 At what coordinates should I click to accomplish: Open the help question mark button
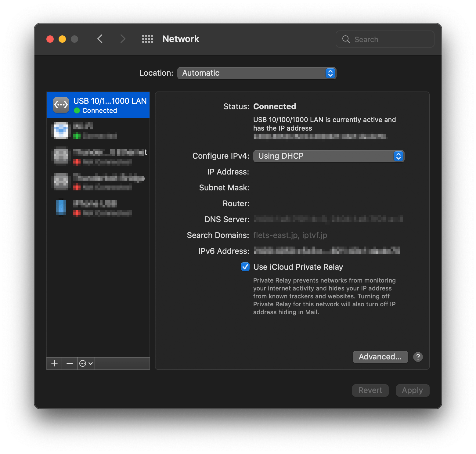click(418, 357)
